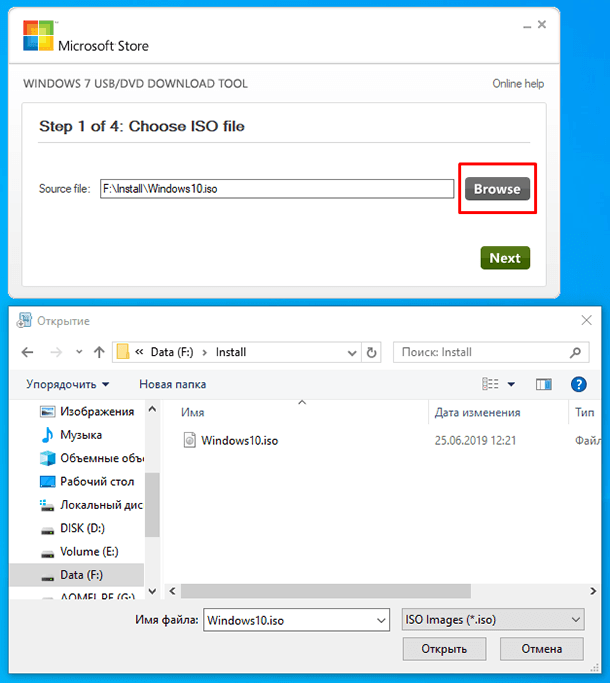Click the column sort indicator chevron

click(302, 402)
